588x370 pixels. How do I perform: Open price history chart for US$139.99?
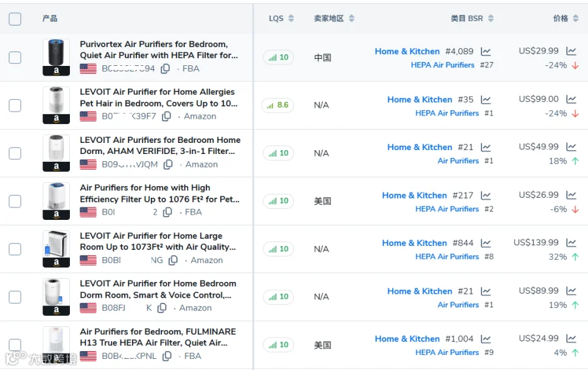click(572, 242)
